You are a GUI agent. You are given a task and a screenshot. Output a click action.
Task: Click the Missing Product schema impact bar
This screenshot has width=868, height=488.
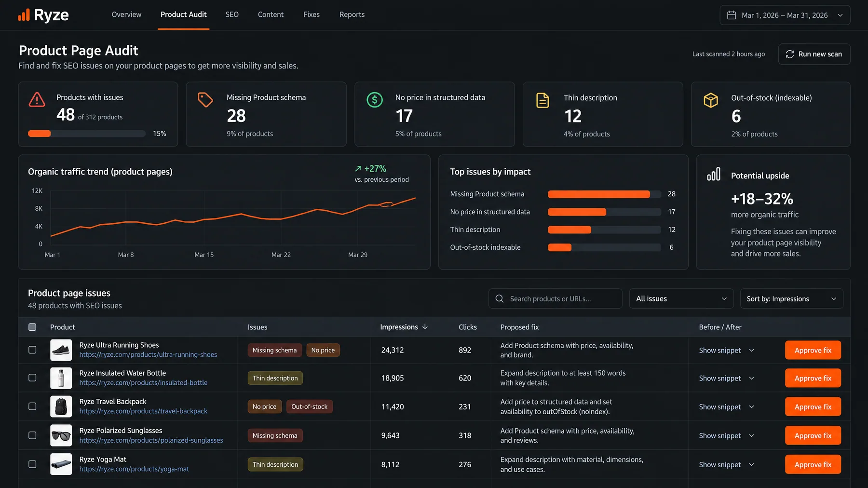click(604, 194)
